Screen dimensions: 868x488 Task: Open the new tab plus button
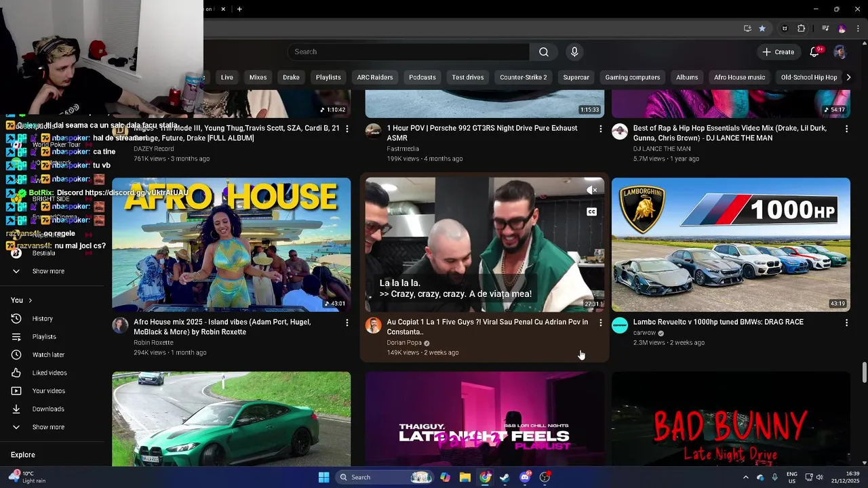(239, 9)
